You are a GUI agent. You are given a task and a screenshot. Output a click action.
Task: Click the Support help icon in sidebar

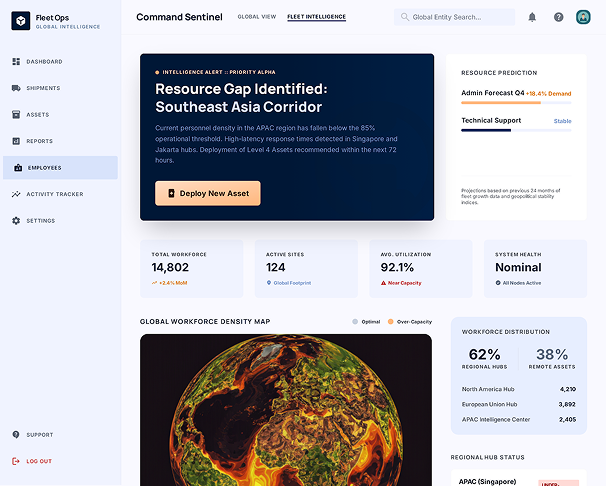[16, 434]
